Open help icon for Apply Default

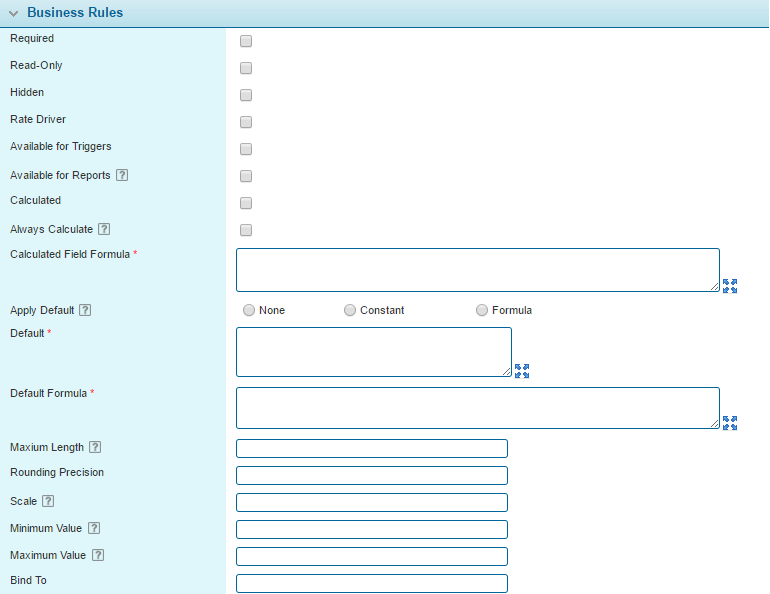coord(85,310)
